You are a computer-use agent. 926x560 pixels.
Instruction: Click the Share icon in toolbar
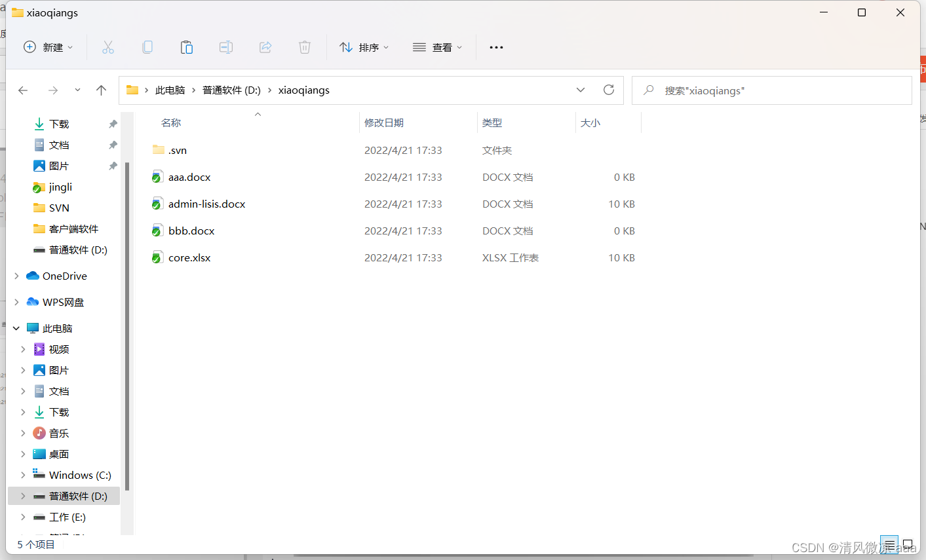(265, 47)
